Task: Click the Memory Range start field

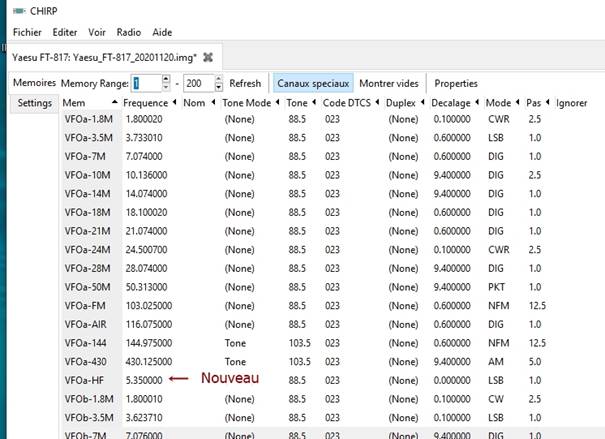Action: pos(146,83)
